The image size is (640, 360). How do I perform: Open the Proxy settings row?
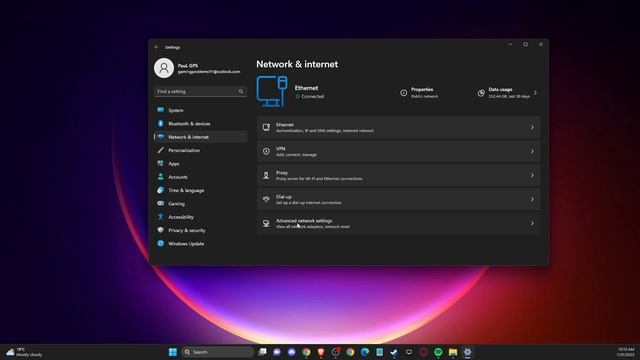pos(398,176)
